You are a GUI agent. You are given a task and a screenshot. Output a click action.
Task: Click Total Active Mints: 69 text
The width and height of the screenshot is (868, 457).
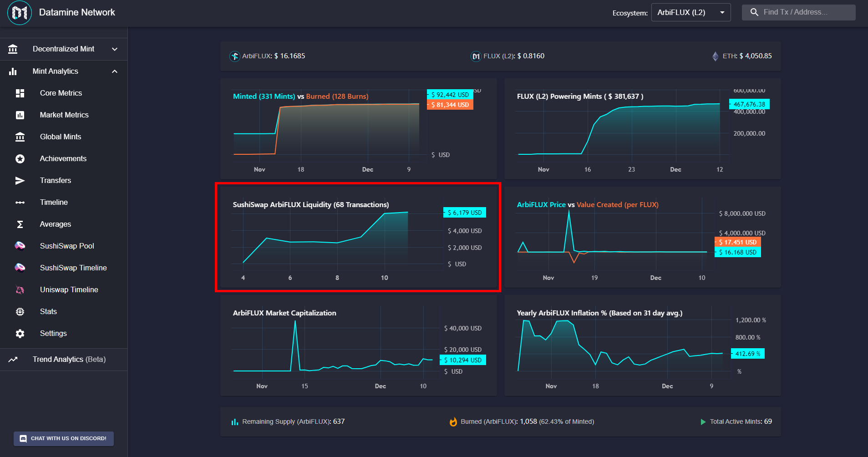(x=741, y=421)
